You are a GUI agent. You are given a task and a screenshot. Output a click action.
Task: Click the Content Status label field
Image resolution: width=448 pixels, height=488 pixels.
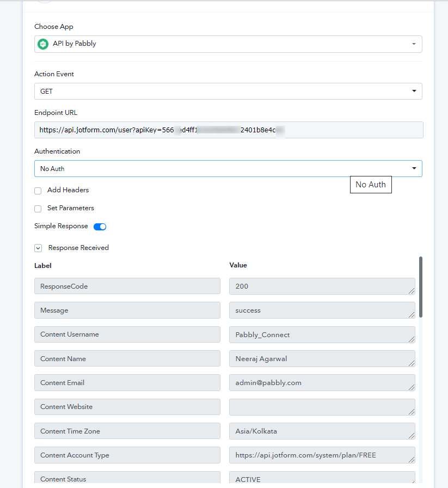pyautogui.click(x=127, y=477)
